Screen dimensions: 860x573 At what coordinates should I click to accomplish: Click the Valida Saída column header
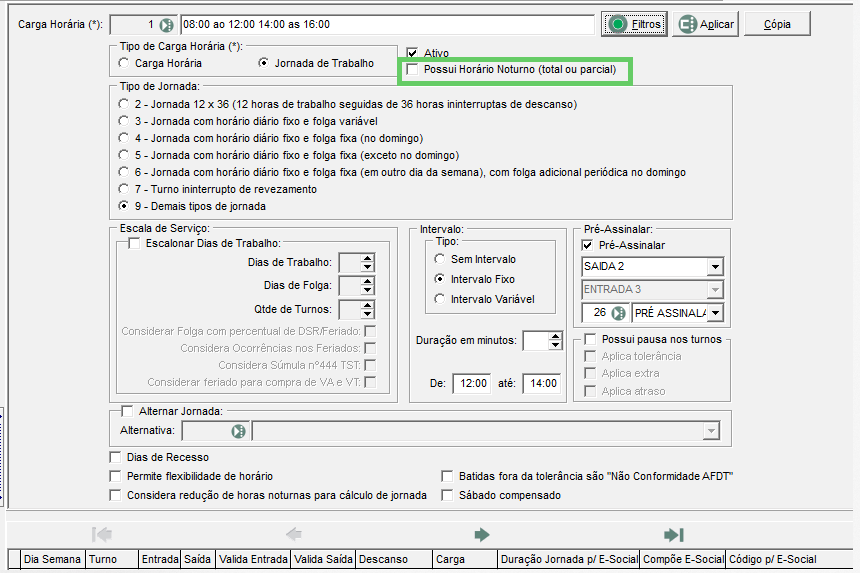[324, 559]
